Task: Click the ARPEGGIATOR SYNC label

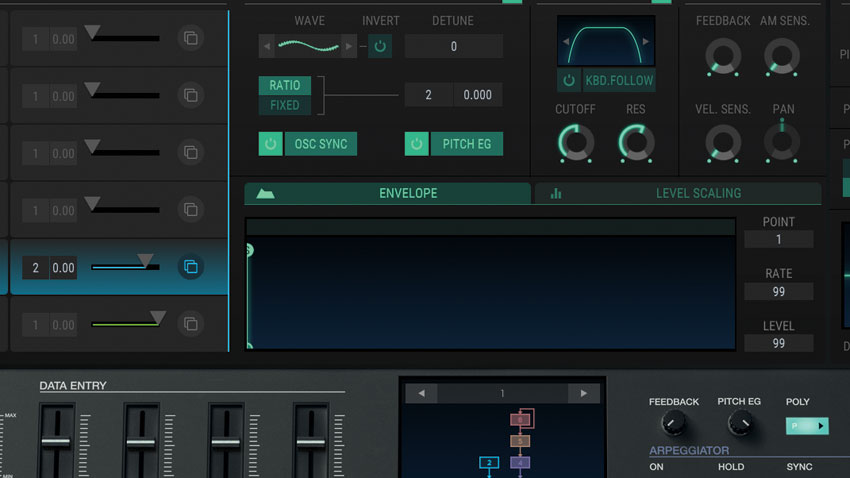Action: click(x=799, y=467)
